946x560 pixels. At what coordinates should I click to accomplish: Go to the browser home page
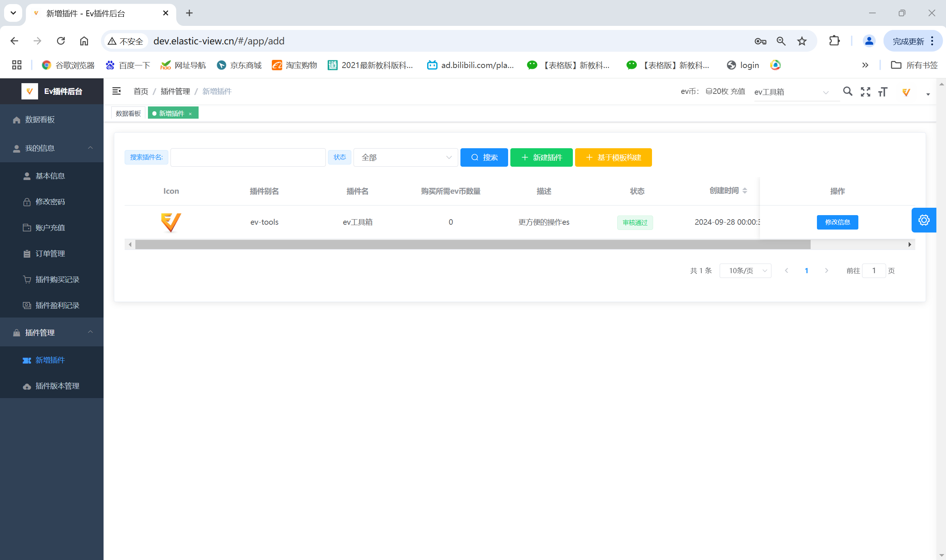pyautogui.click(x=84, y=41)
